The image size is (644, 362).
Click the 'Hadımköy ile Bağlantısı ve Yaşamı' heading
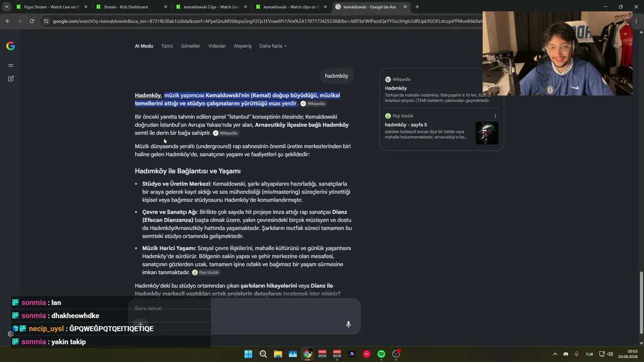tap(188, 171)
